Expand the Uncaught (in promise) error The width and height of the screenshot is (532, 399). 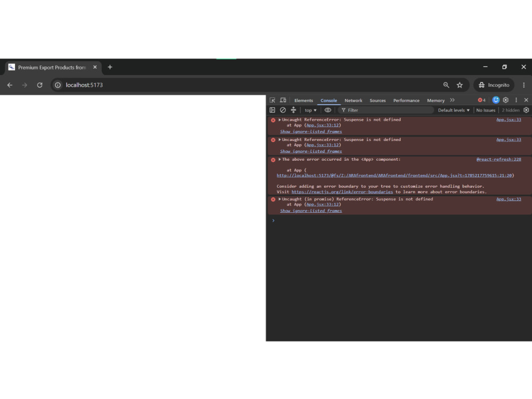[x=280, y=199]
